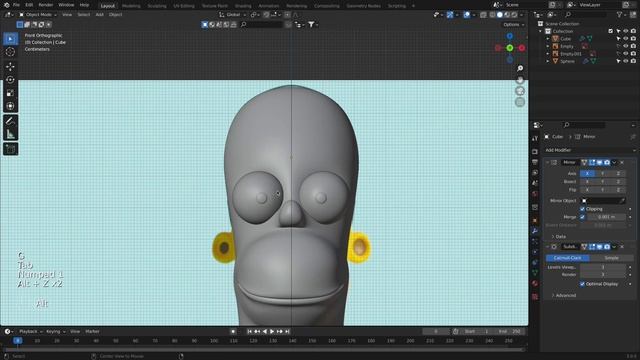Open the Add Modifier dropdown

[589, 150]
